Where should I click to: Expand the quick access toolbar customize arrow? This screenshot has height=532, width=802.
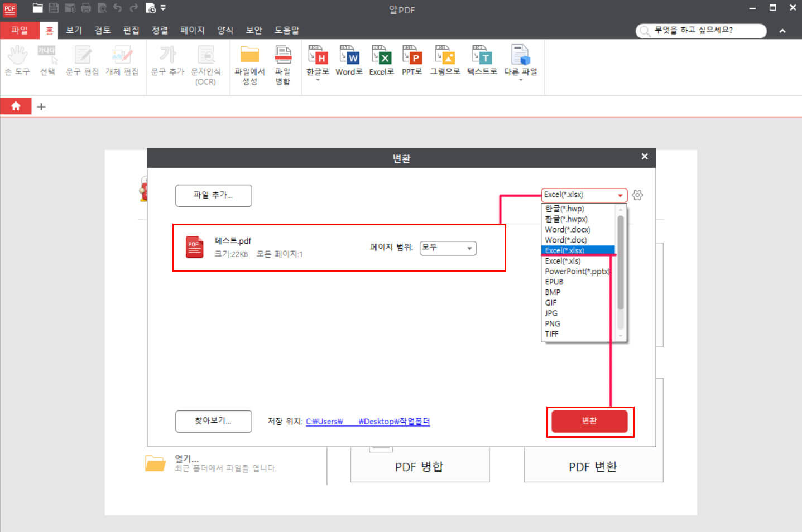[x=163, y=8]
